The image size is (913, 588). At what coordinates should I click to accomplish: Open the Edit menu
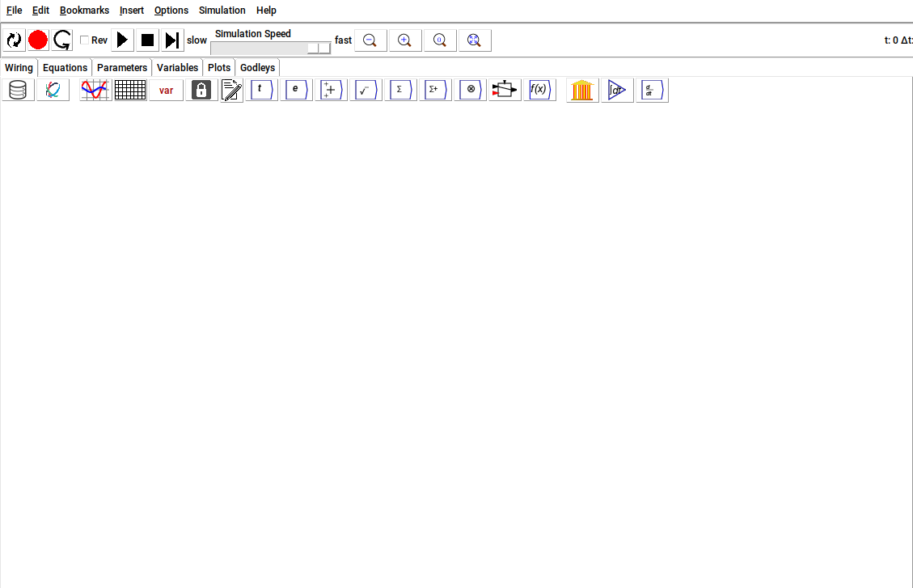[x=40, y=11]
